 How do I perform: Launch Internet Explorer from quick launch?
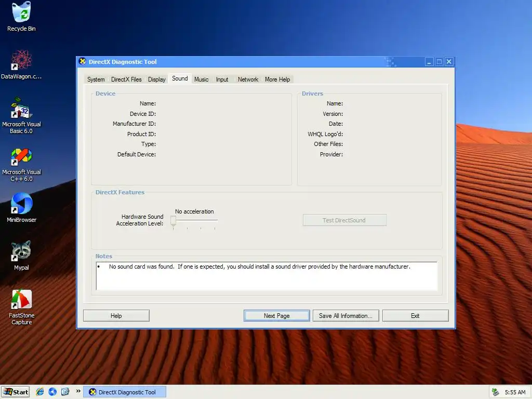pyautogui.click(x=39, y=392)
